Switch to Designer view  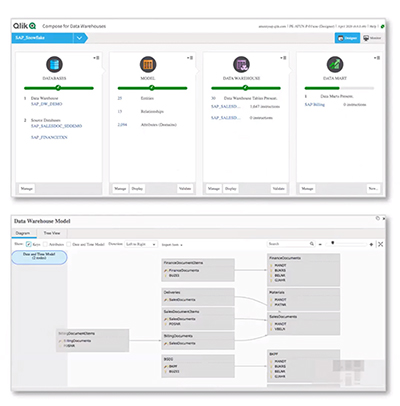coord(347,38)
